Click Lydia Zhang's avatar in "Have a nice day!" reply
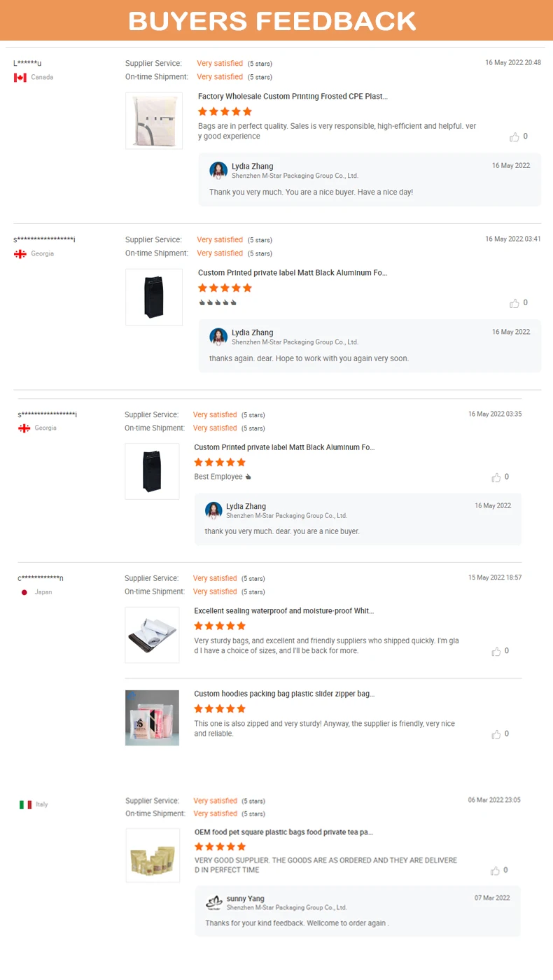The height and width of the screenshot is (980, 553). pyautogui.click(x=218, y=171)
